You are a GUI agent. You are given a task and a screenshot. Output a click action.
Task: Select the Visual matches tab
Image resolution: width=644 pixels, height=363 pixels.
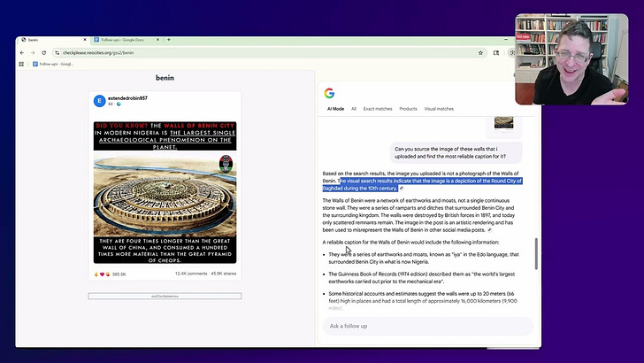coord(439,109)
